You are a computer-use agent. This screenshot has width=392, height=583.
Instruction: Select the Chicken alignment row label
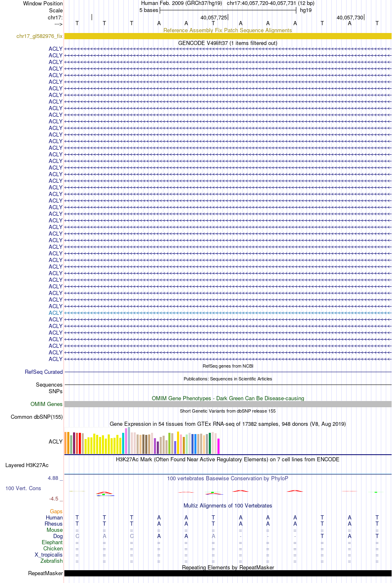(x=53, y=548)
